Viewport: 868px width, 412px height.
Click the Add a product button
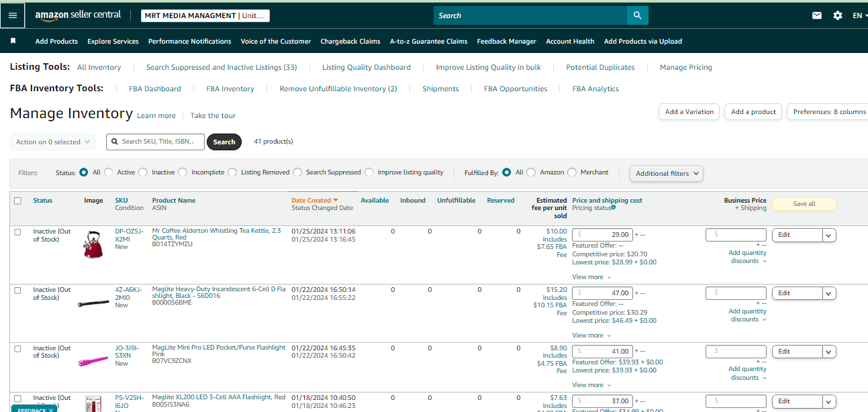pos(753,112)
